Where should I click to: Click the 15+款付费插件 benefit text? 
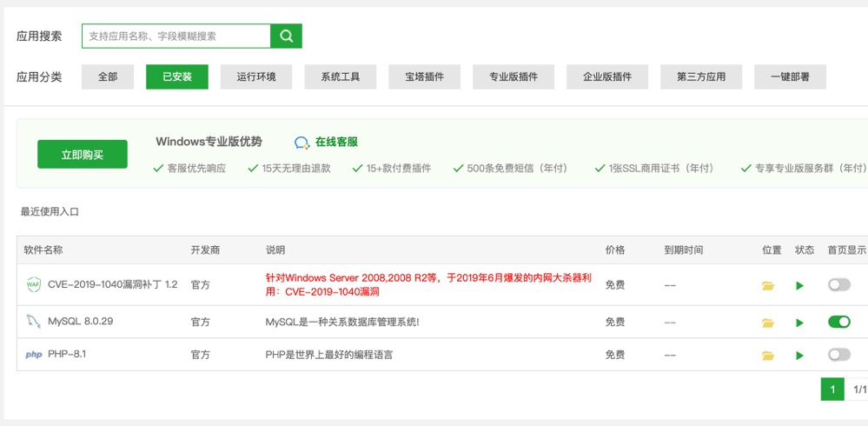[399, 169]
